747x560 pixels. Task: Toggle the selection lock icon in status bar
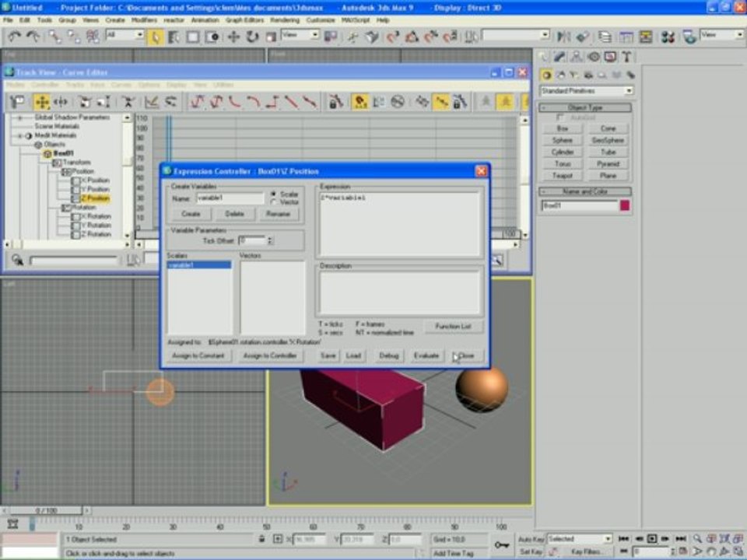point(261,539)
